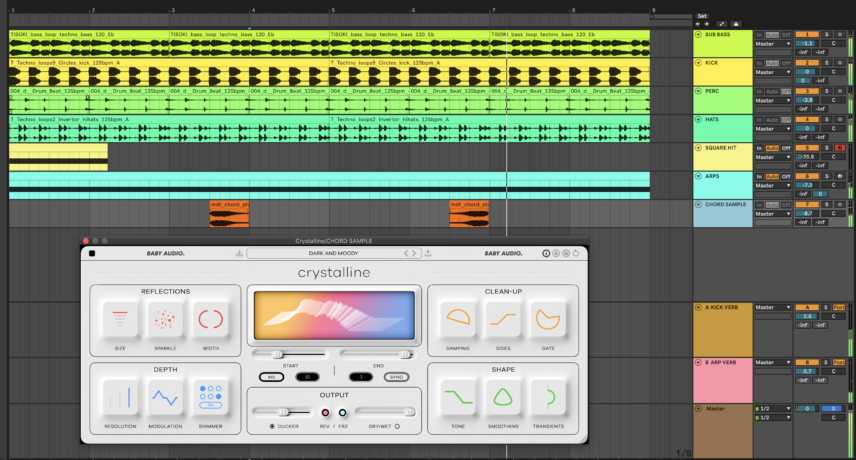Open SQUARE HIT output Master dropdown
Viewport: 856px width, 460px height.
pos(772,157)
